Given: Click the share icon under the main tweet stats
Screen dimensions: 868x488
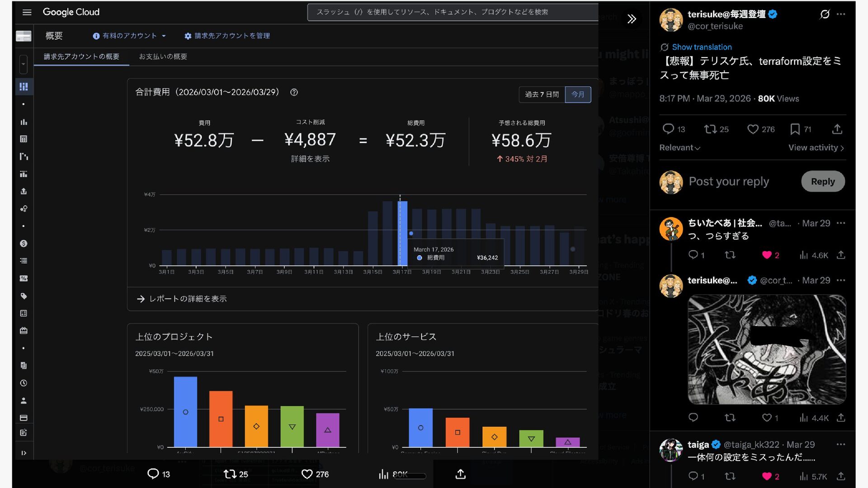Looking at the screenshot, I should 837,129.
